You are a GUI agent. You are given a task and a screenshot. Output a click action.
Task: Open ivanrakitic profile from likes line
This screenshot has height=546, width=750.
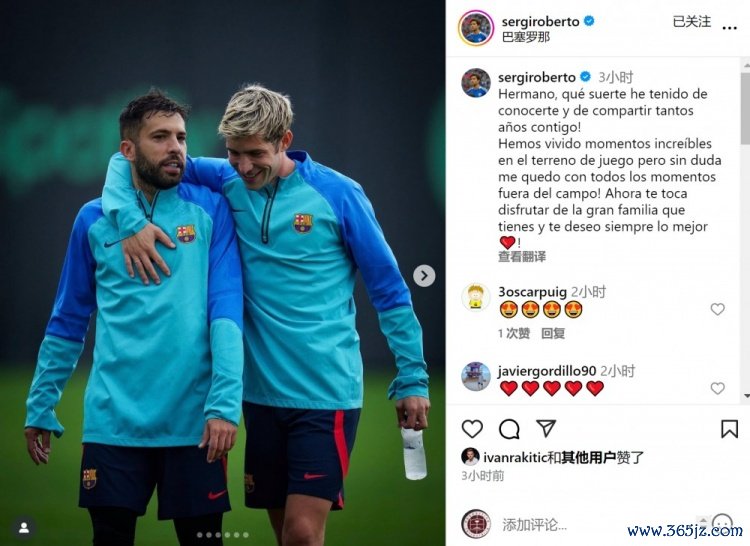[515, 458]
